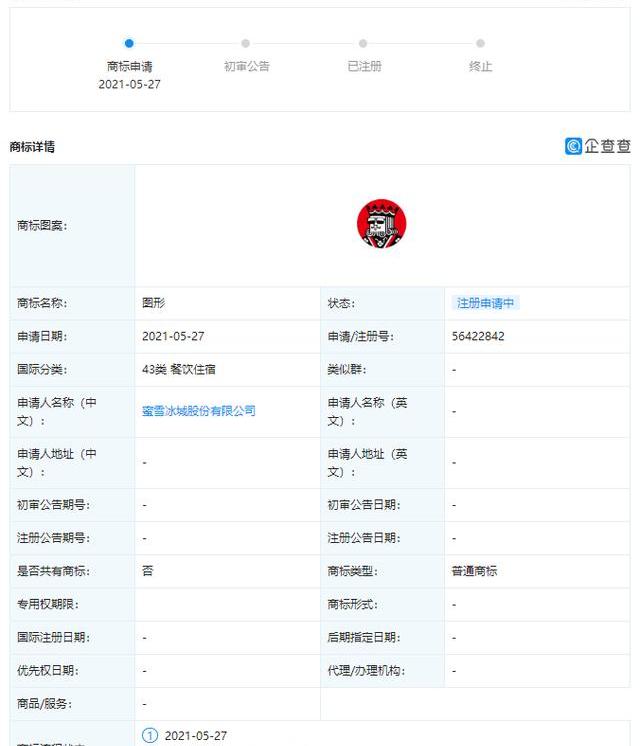640x746 pixels.
Task: Click the gray 初审公告 progress dot
Action: click(246, 43)
